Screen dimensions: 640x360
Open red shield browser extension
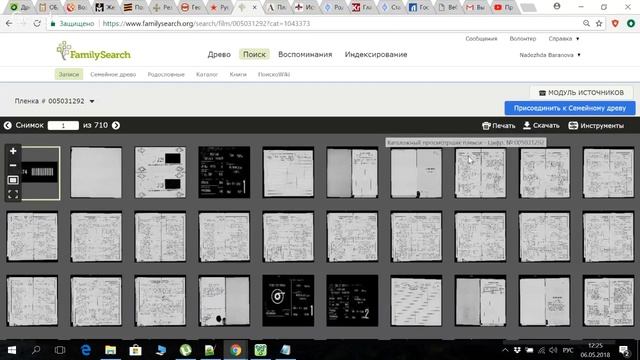(x=615, y=24)
